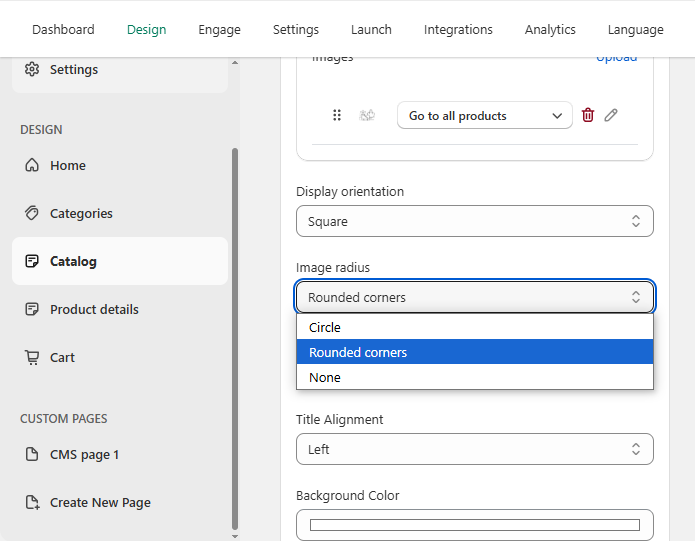This screenshot has width=695, height=541.
Task: Open Catalog design page
Action: pyautogui.click(x=120, y=261)
